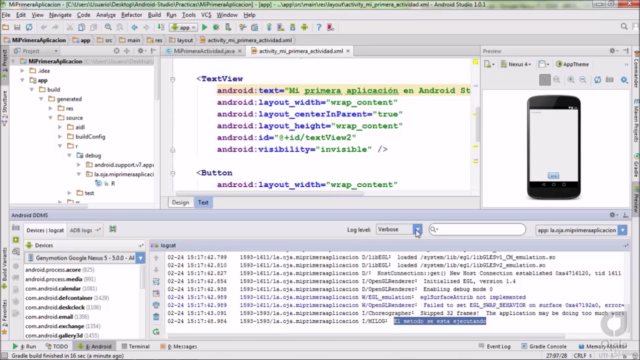Screen dimensions: 640x360
Task: Open the Project view selector dropdown
Action: 36,51
